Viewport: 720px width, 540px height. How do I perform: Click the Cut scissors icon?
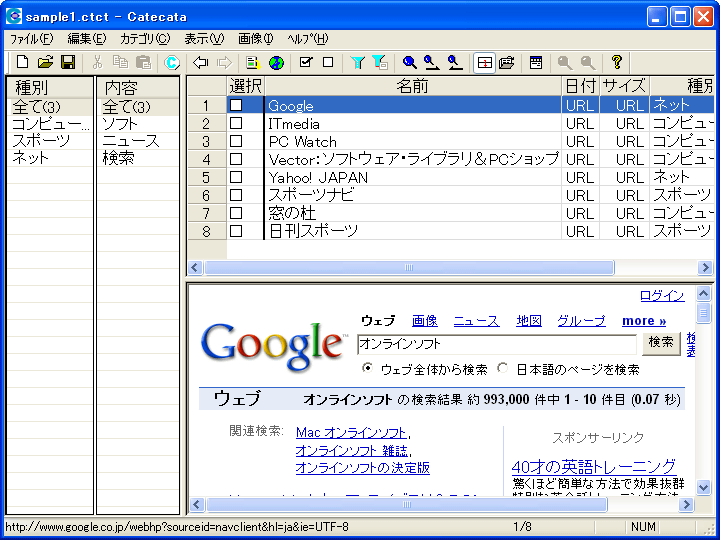tap(97, 62)
